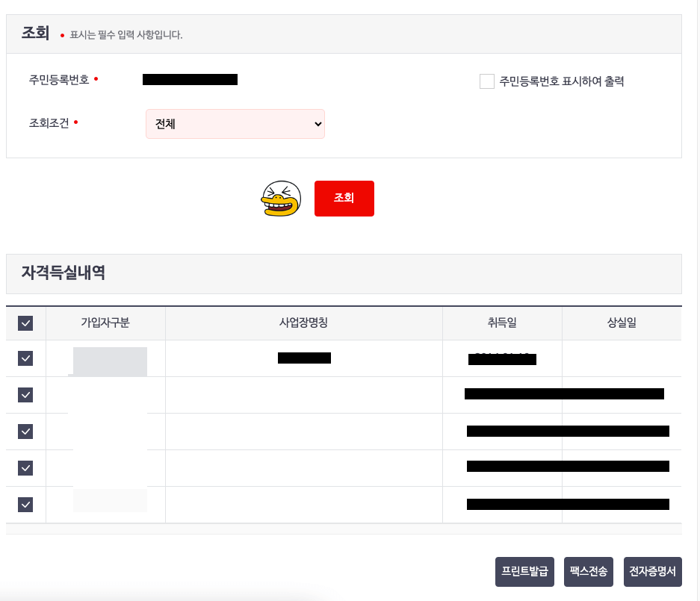700x601 pixels.
Task: Select 전체 from the condition combo box
Action: (224, 124)
